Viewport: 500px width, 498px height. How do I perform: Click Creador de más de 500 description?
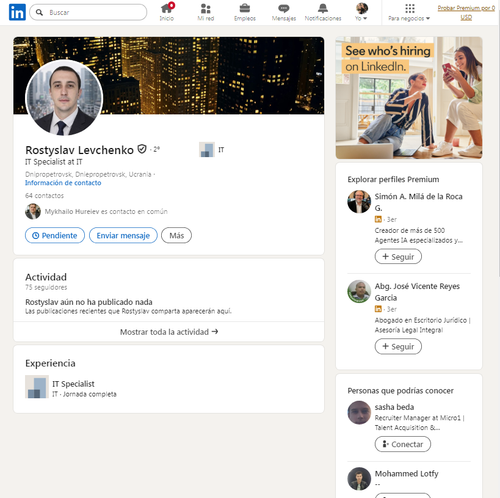[x=419, y=235]
